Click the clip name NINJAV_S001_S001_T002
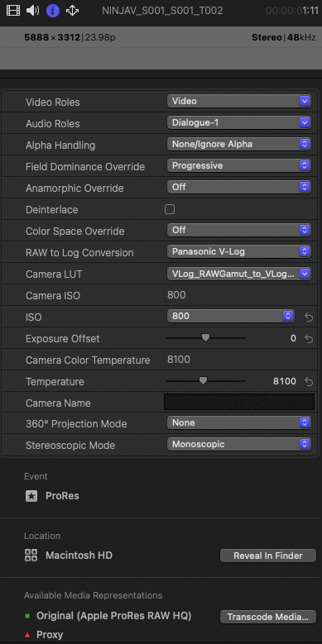322x644 pixels. (162, 11)
